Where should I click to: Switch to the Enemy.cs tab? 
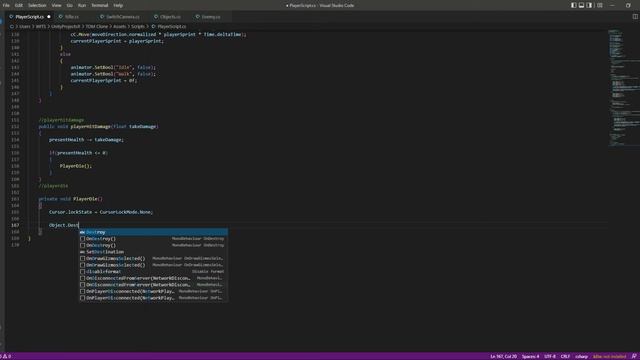pyautogui.click(x=211, y=17)
